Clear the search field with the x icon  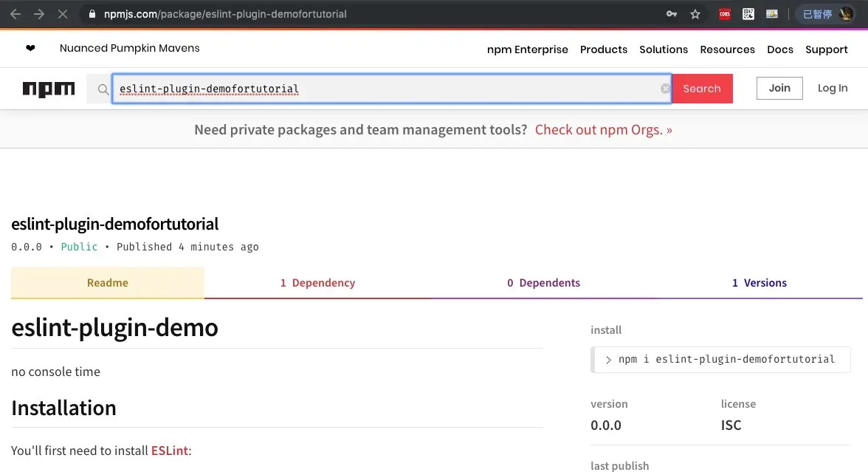point(665,89)
